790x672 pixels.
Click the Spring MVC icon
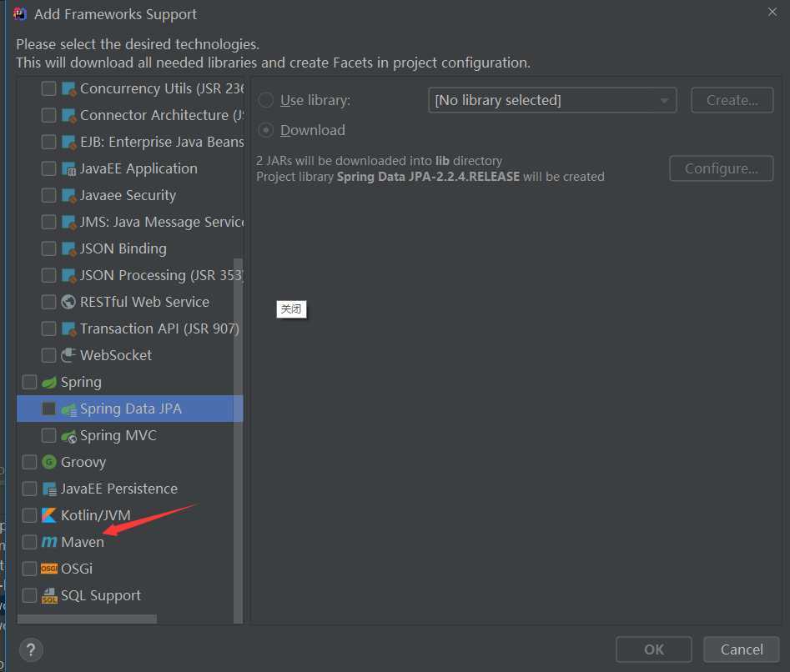68,436
